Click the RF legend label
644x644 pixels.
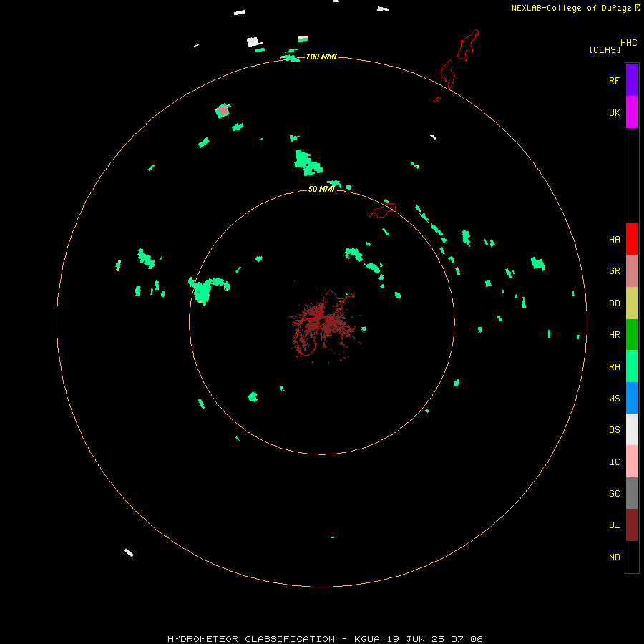click(614, 81)
